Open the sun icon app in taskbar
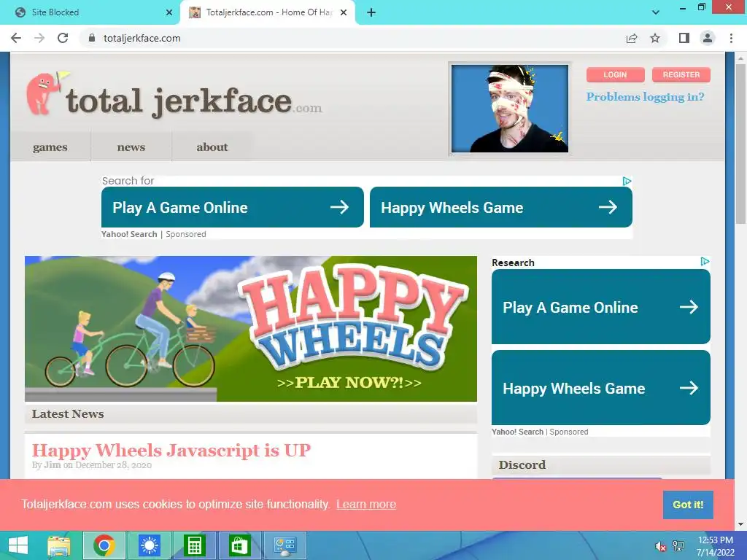The width and height of the screenshot is (747, 560). 149,545
